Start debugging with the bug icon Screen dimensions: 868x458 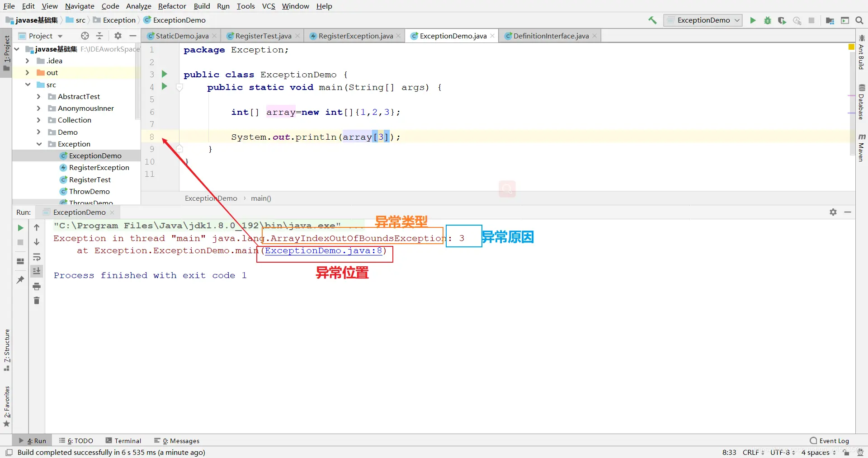(x=767, y=20)
